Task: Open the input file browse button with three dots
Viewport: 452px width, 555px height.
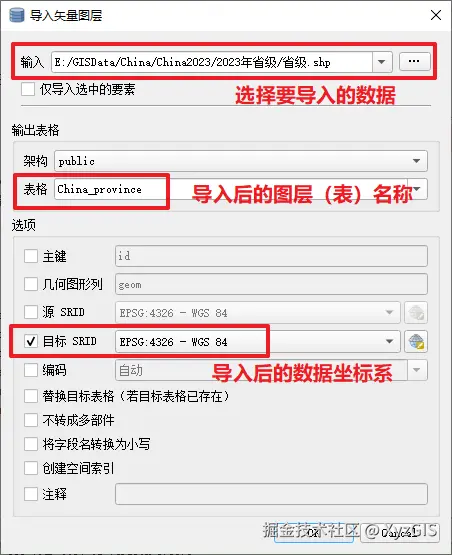Action: (414, 62)
